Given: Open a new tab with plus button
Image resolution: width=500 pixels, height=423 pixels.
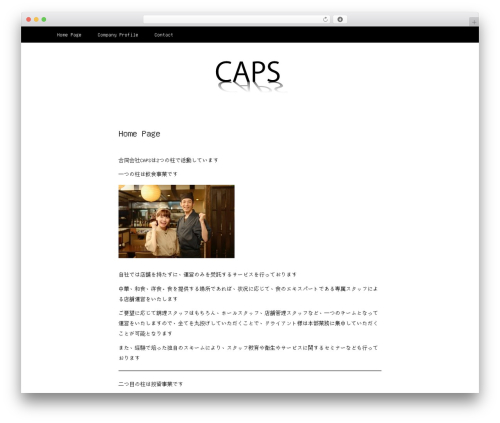Looking at the screenshot, I should coord(474,22).
